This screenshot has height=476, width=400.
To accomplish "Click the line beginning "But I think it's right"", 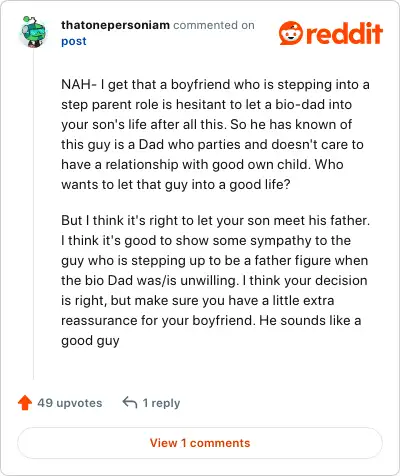I will [216, 220].
